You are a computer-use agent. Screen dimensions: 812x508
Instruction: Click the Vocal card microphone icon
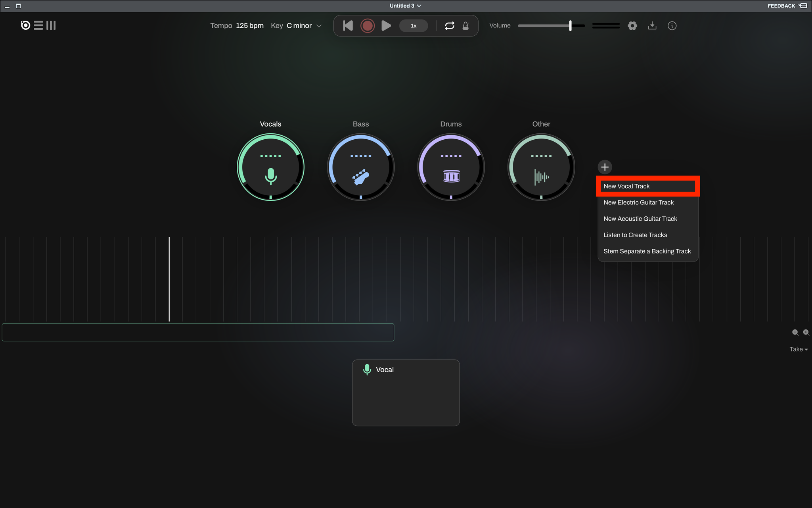pyautogui.click(x=367, y=369)
